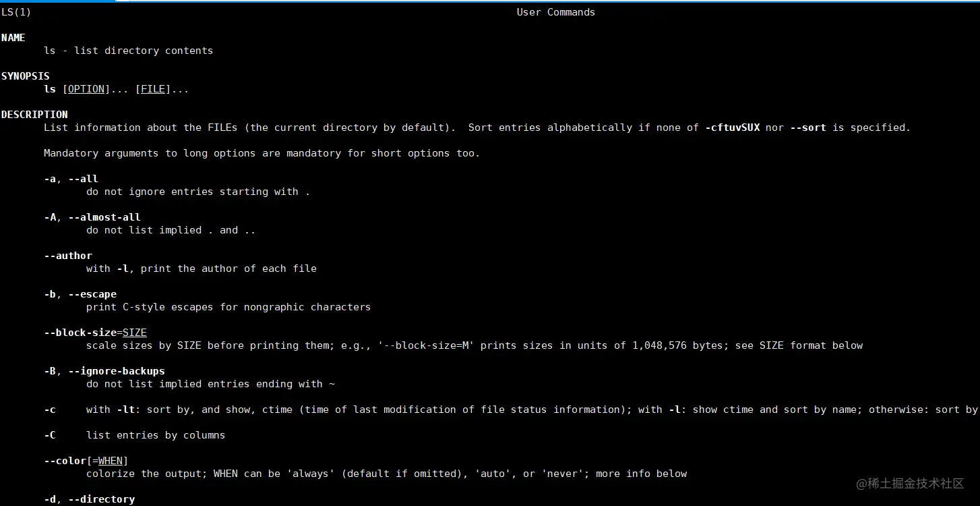Click the '--color[=WHEN]' option
This screenshot has height=506, width=980.
86,461
